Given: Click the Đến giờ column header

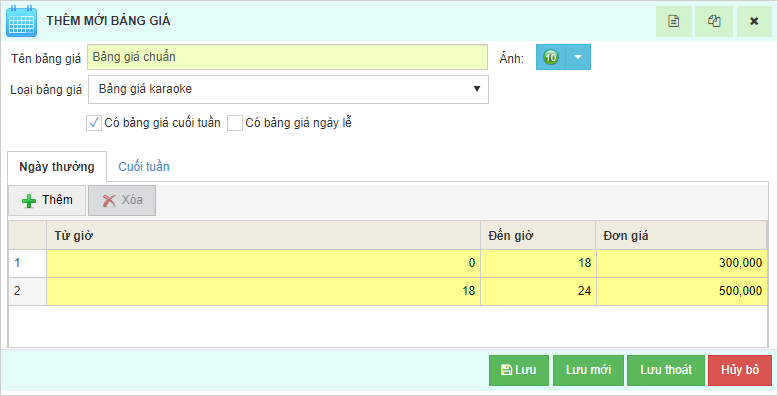Looking at the screenshot, I should pyautogui.click(x=538, y=235).
